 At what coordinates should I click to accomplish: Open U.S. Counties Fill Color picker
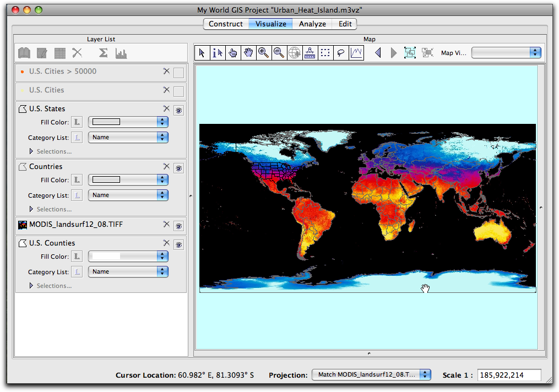click(128, 256)
